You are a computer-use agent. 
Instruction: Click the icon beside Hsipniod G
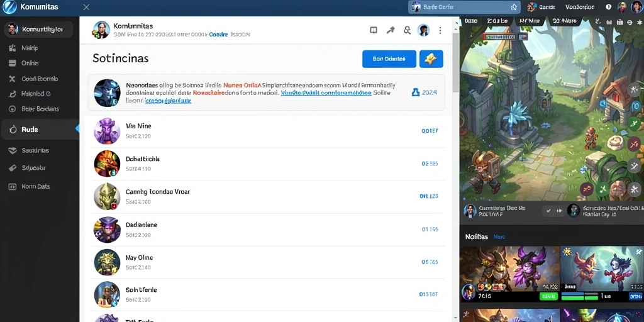13,94
